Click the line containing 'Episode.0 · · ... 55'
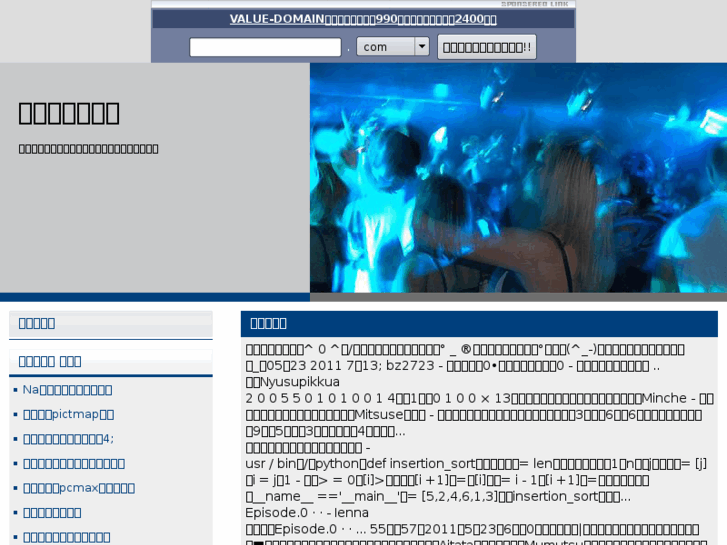727x545 pixels. (x=472, y=529)
